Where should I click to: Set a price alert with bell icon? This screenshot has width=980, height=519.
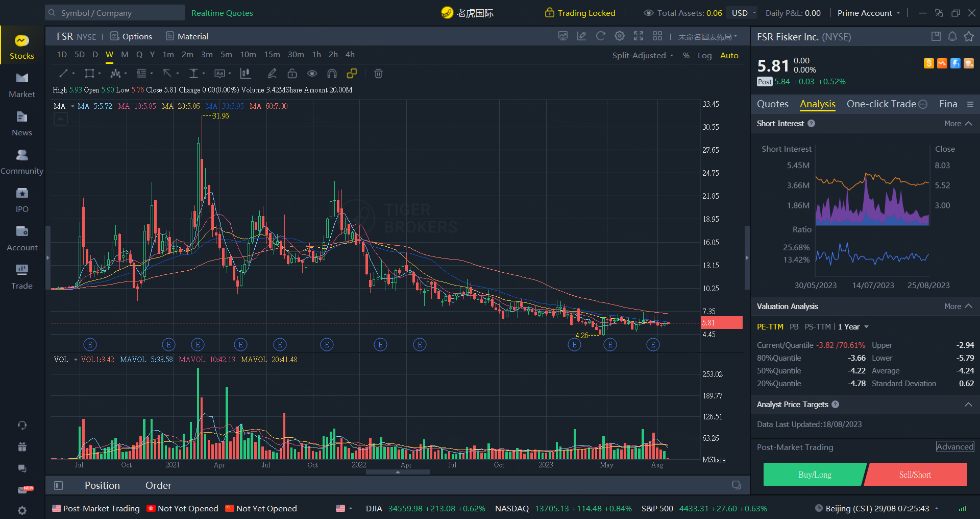[x=952, y=36]
